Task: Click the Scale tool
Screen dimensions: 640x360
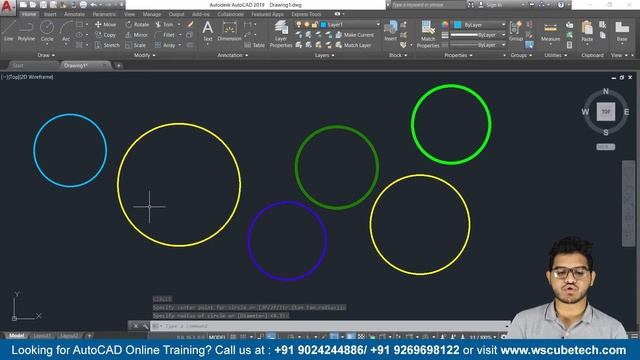Action: (x=136, y=45)
